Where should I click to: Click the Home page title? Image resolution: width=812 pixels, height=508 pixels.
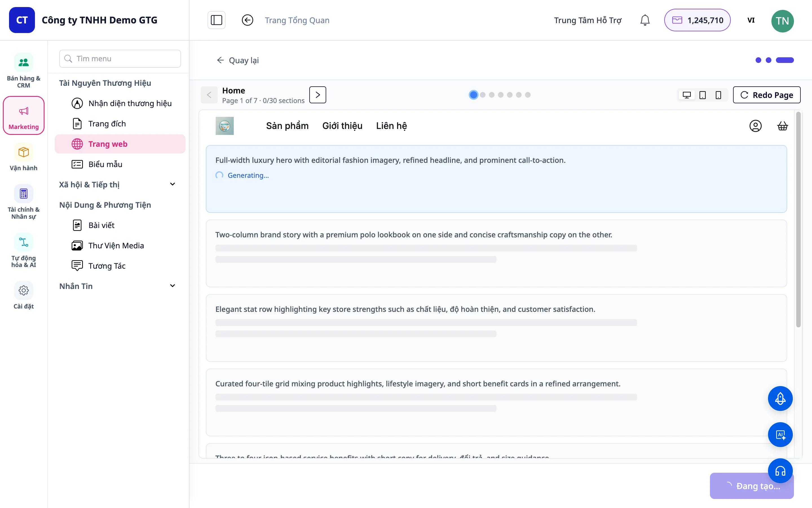pos(233,91)
